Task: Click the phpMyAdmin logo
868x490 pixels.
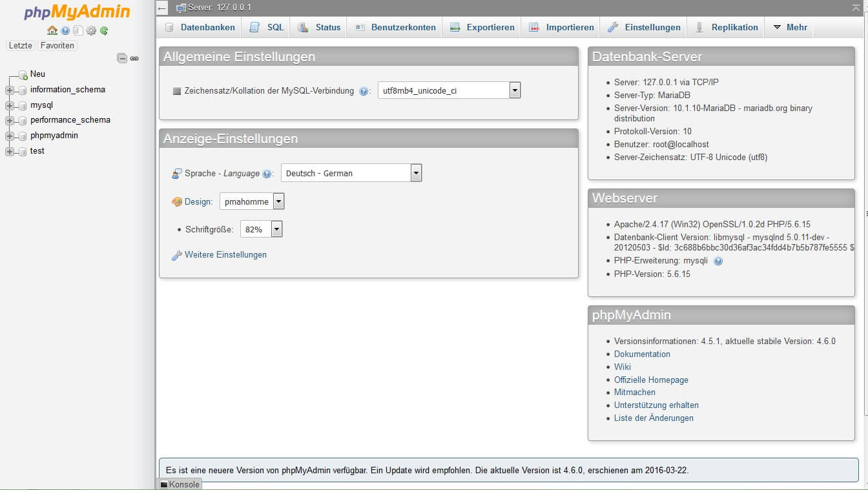Action: 77,12
